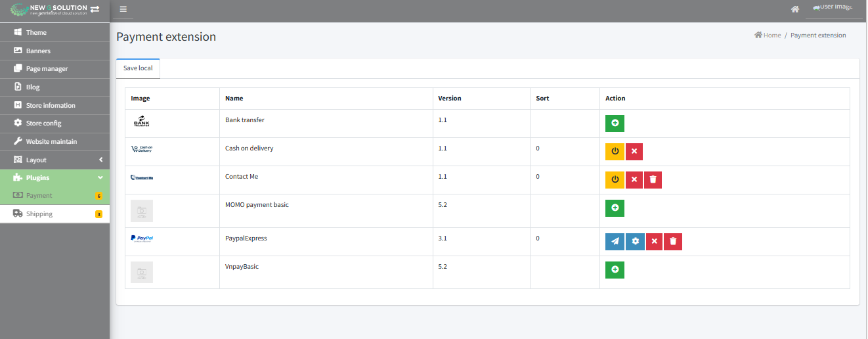Open Store config in sidebar

43,124
